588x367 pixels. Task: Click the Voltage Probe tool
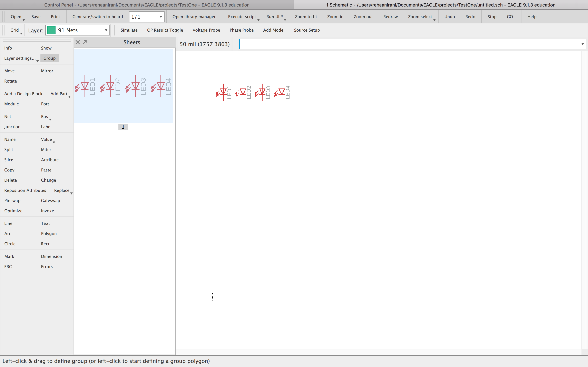pos(206,30)
